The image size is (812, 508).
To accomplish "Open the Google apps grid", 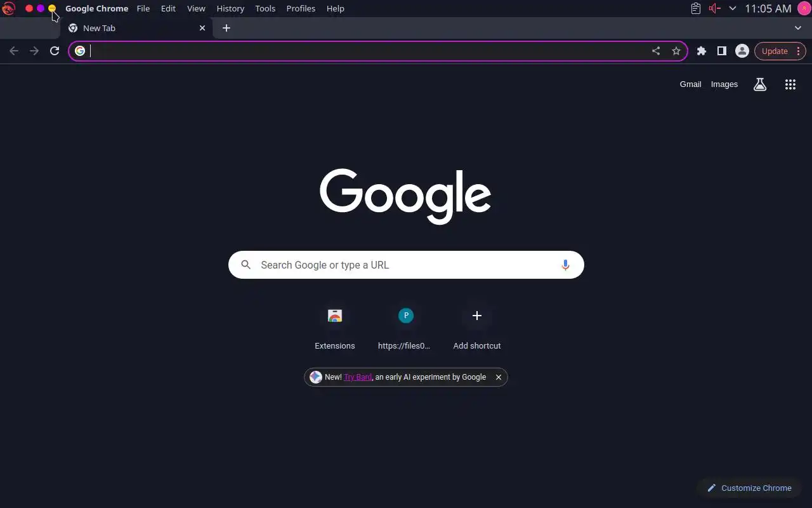I will coord(790,84).
